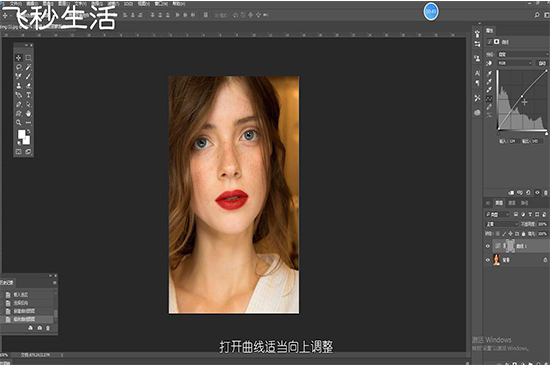Collapse the floating toolbox panel
Viewport: 550px width, 365px height.
pyautogui.click(x=26, y=45)
